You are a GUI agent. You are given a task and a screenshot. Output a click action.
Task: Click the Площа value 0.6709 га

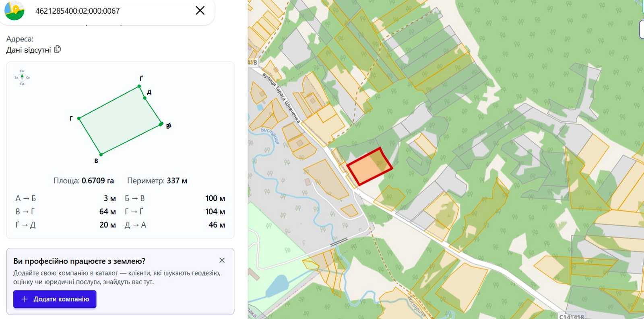coord(98,181)
